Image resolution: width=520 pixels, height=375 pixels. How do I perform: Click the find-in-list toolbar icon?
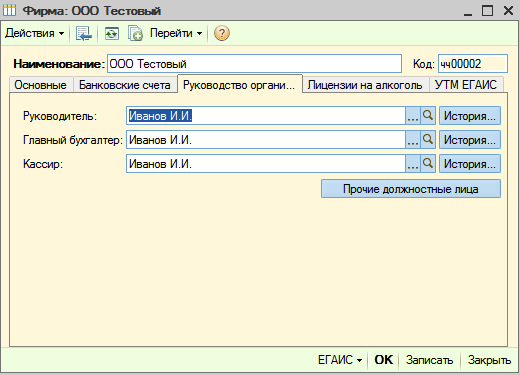pos(83,33)
